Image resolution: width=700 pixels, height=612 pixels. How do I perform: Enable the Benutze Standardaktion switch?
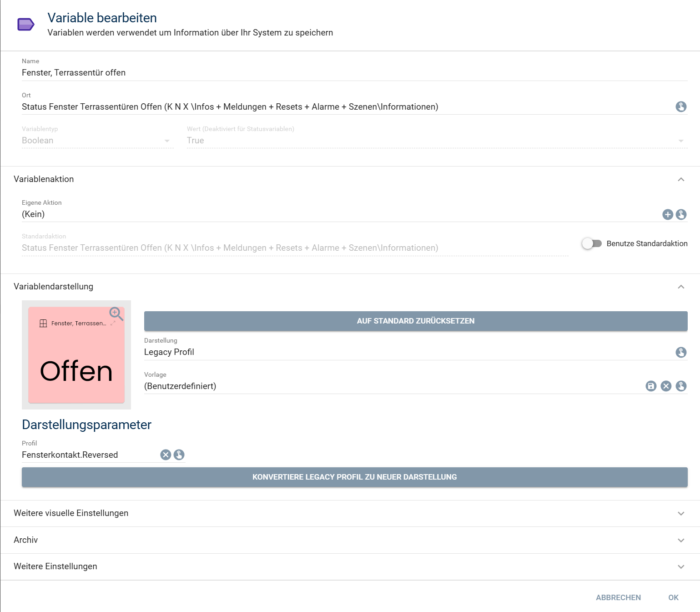pos(591,243)
